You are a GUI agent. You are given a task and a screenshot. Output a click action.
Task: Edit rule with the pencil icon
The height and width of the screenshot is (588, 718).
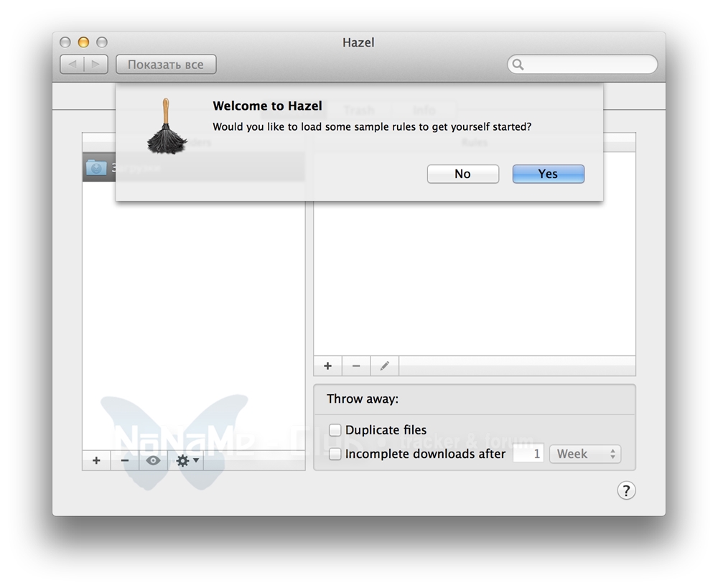pyautogui.click(x=385, y=366)
